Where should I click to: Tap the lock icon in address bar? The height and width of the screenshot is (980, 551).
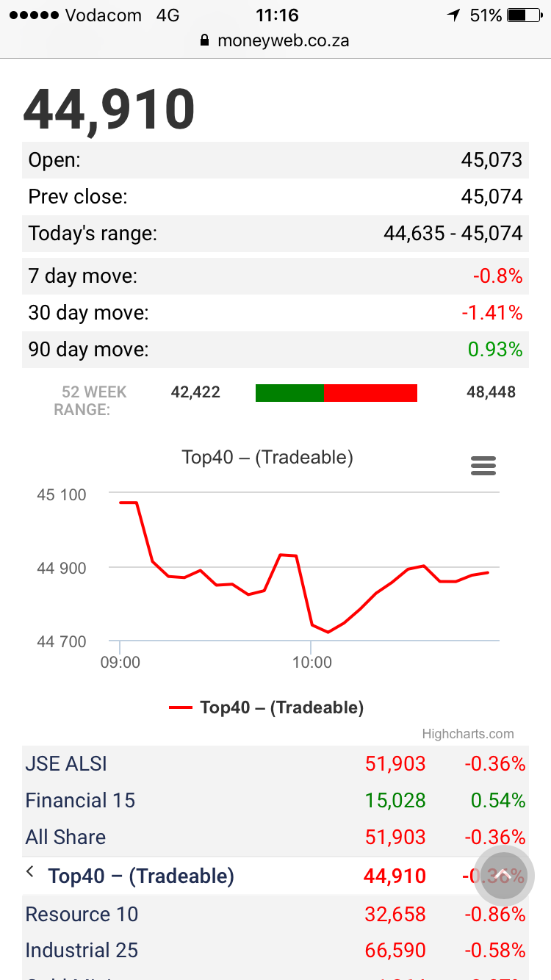tap(205, 41)
